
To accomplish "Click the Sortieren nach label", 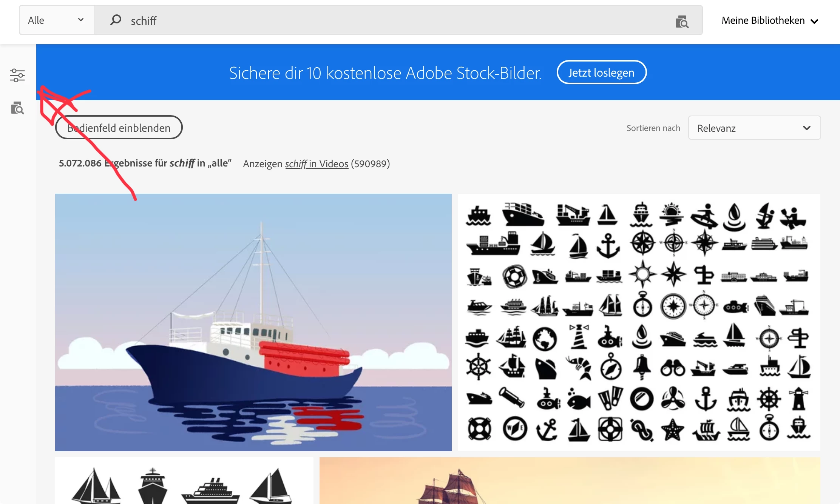I will point(653,128).
